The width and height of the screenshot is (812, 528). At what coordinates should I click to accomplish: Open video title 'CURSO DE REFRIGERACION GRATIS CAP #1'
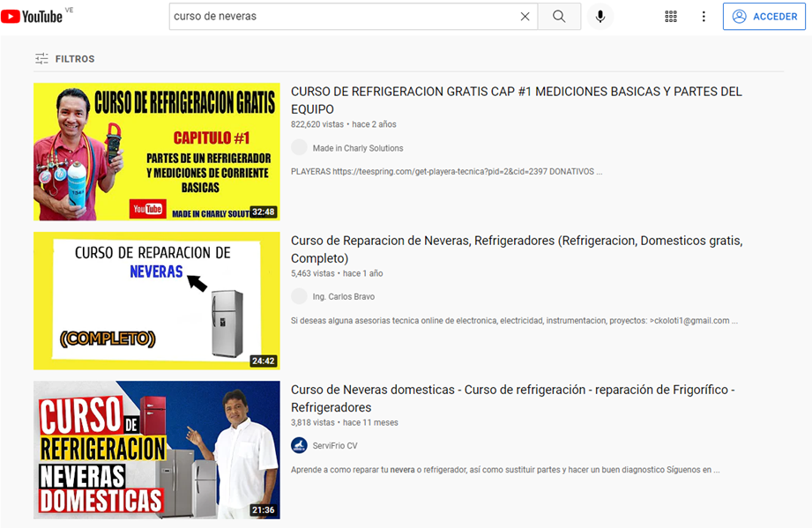point(517,100)
